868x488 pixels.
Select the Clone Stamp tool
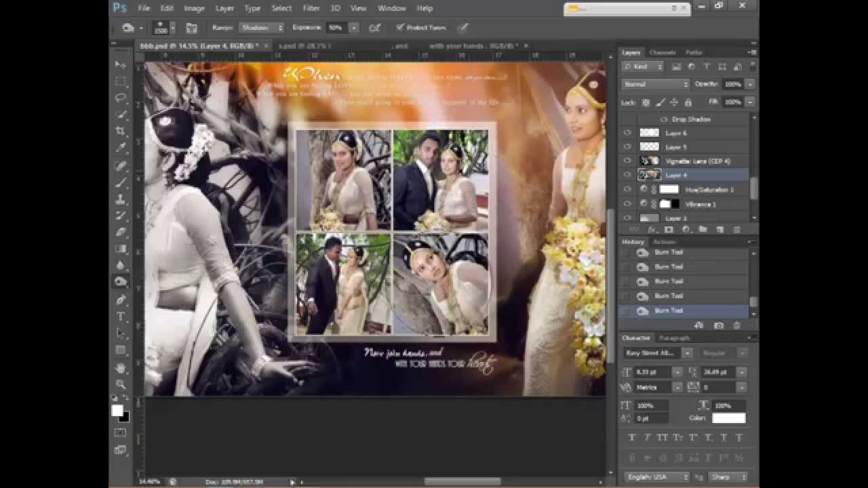121,199
